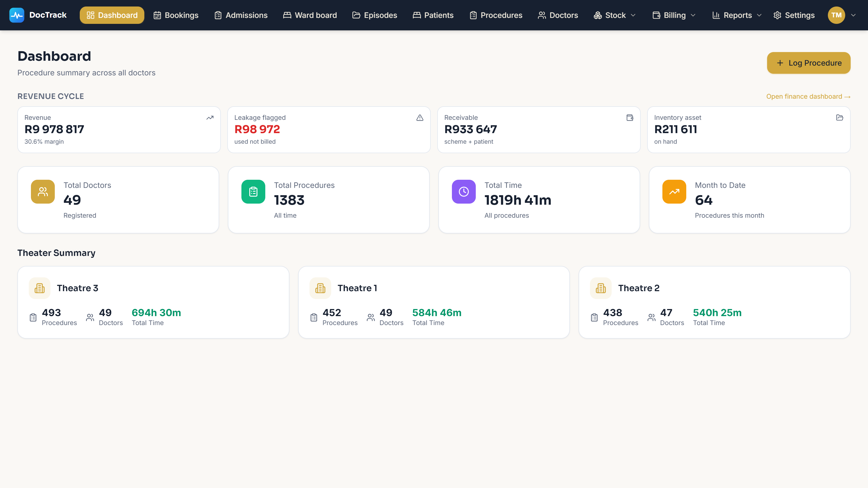Click the Month to Date trend icon
This screenshot has height=488, width=868.
[674, 192]
